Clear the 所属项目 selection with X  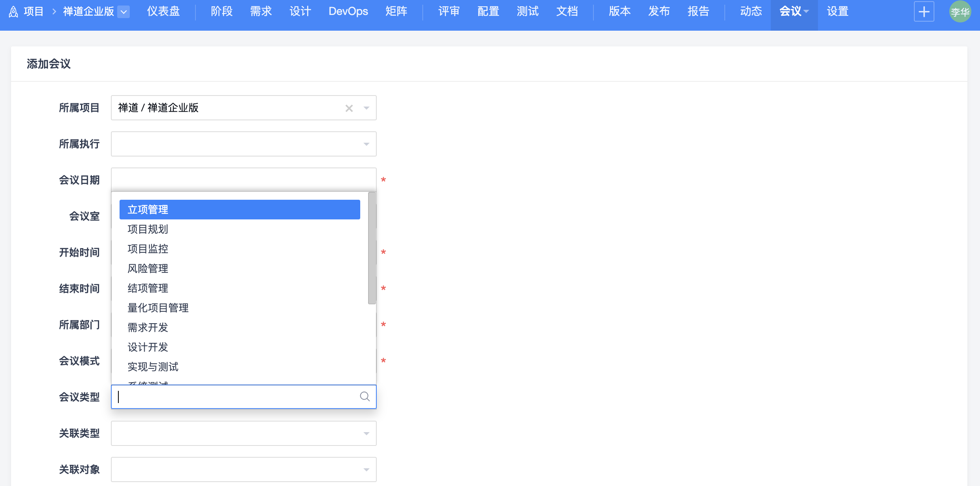pos(349,108)
